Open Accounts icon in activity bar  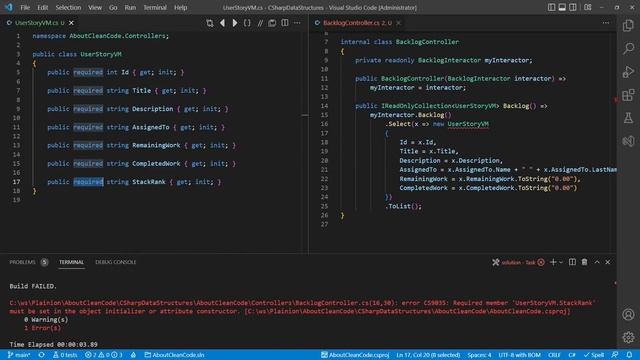click(628, 315)
